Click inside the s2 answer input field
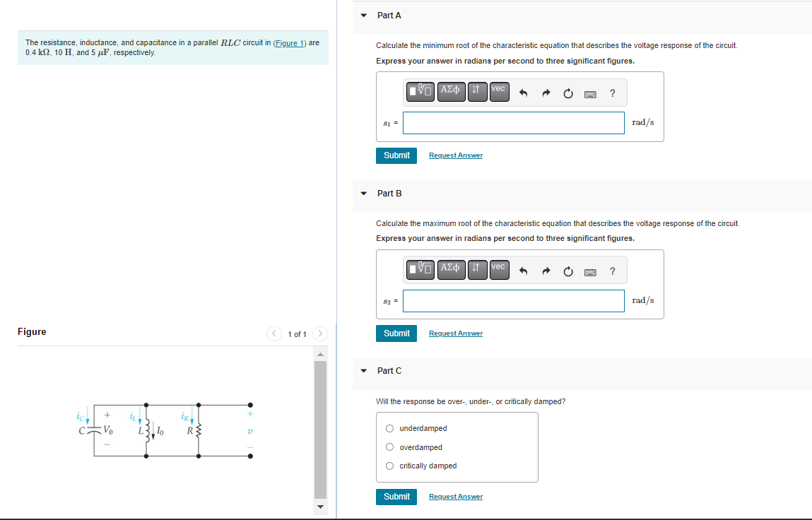 point(513,300)
